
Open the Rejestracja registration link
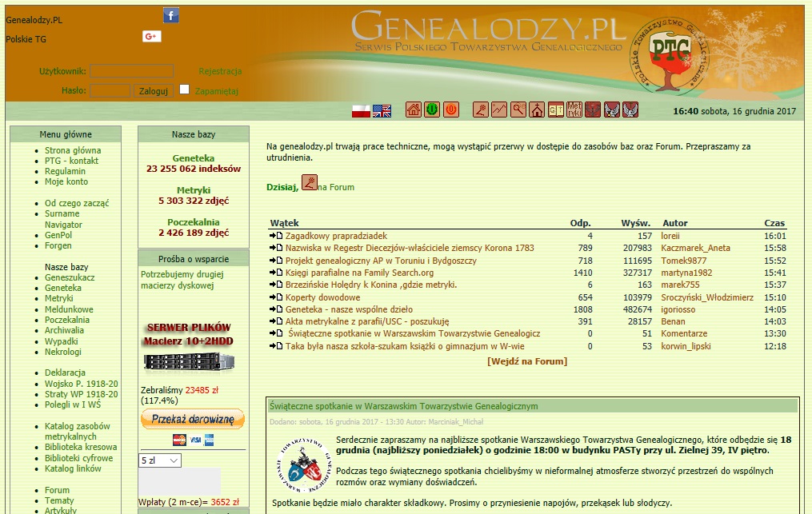click(220, 71)
